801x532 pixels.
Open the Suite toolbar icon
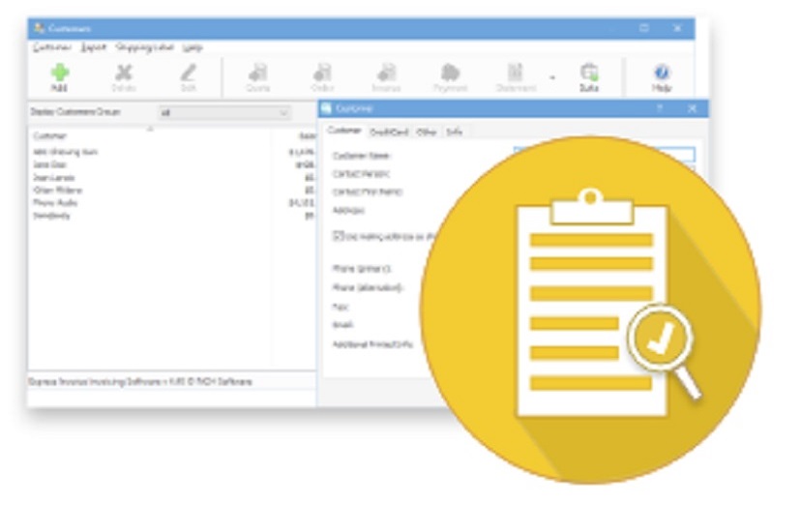(588, 74)
